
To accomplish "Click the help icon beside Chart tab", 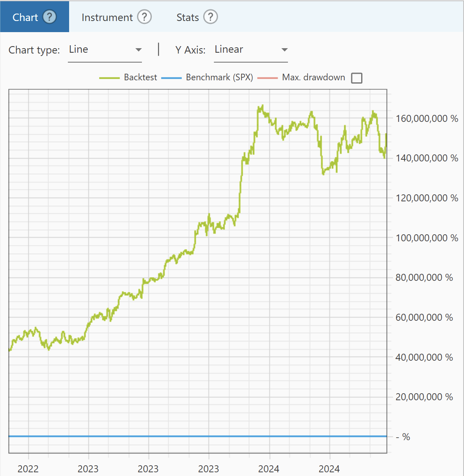I will tap(49, 17).
